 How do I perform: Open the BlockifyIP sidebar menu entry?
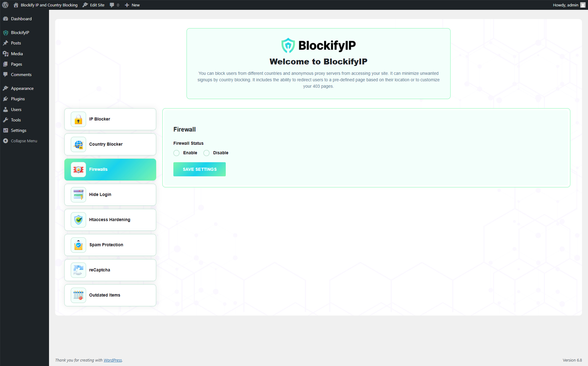coord(20,33)
